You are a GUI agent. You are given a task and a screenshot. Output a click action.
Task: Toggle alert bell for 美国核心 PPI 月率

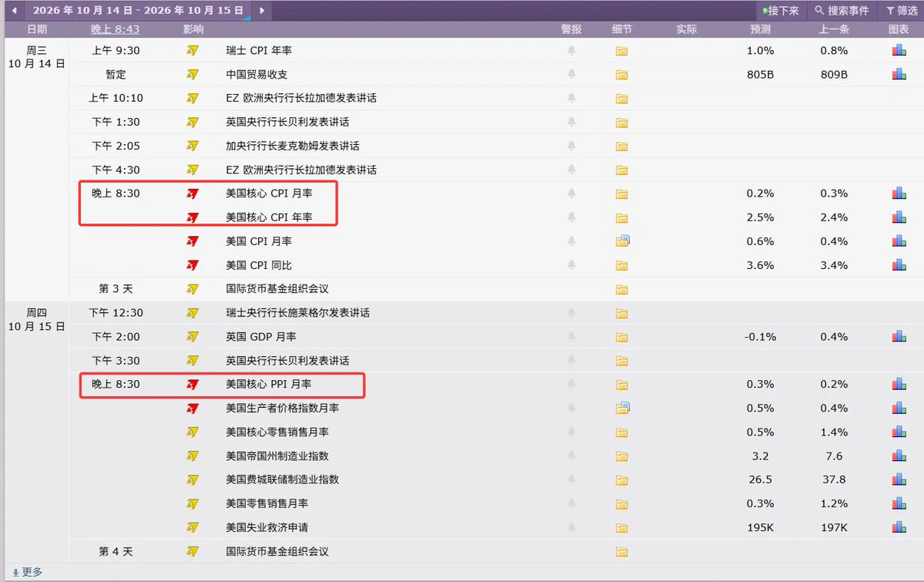(x=572, y=385)
